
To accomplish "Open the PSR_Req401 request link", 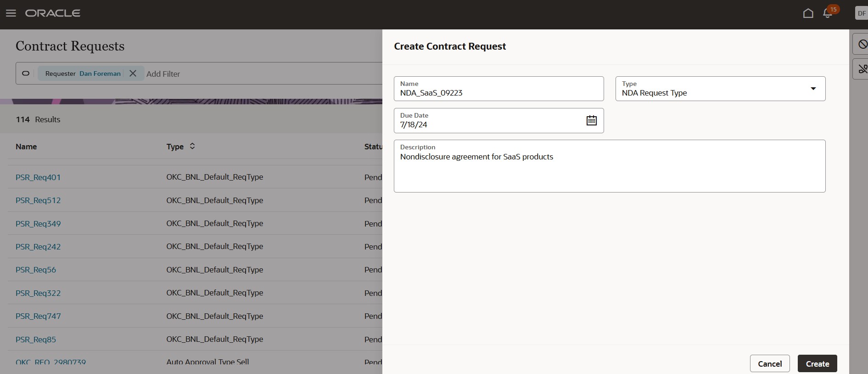I will click(38, 177).
